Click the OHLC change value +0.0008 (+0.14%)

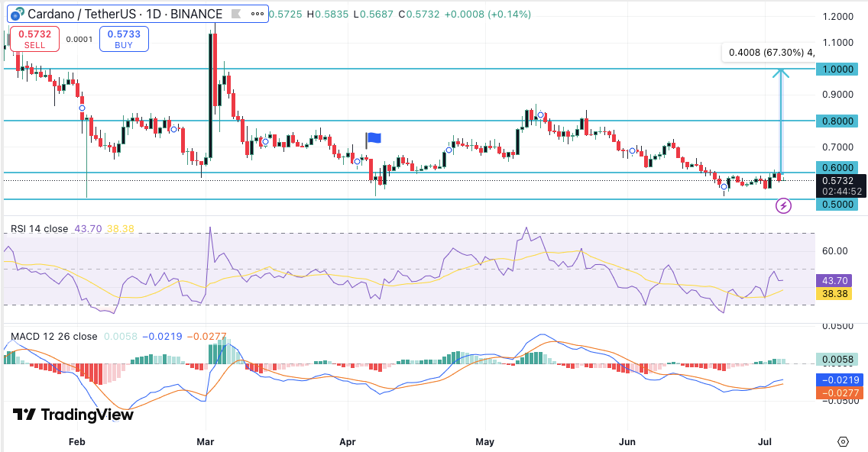coord(487,14)
